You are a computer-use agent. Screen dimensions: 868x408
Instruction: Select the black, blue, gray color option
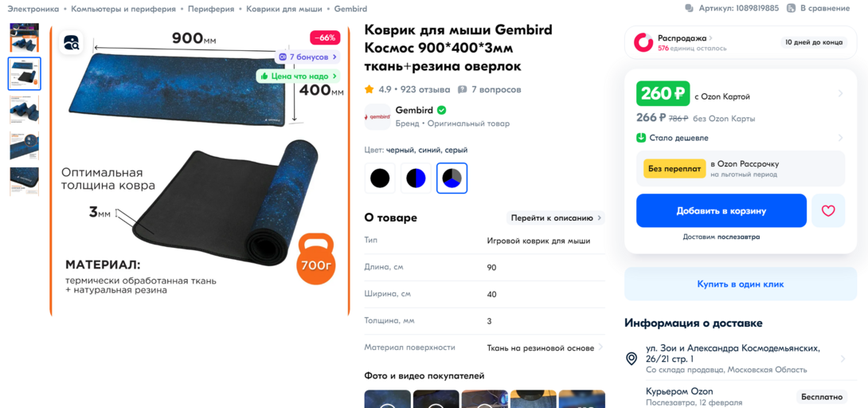pos(452,178)
